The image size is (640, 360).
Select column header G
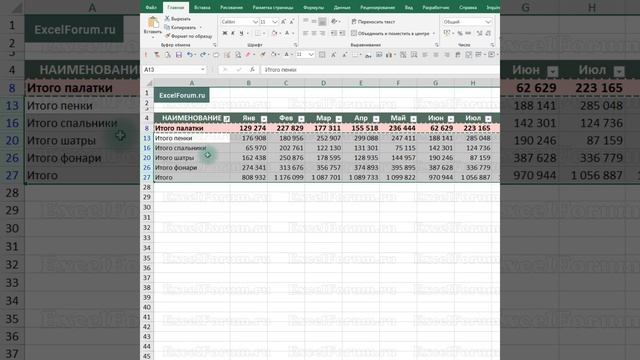(436, 83)
